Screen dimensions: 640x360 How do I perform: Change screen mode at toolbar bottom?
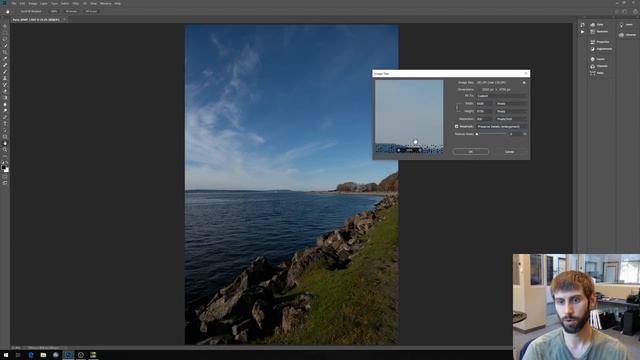coord(5,183)
